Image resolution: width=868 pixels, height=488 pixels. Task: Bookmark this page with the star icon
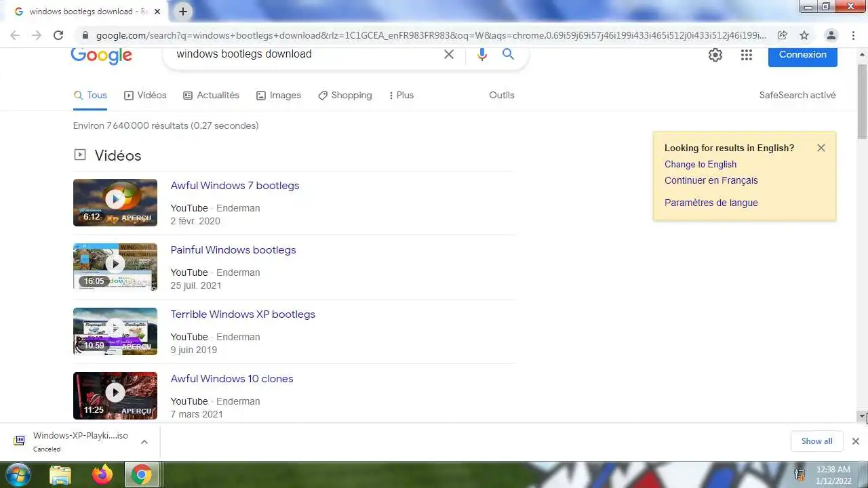tap(804, 35)
